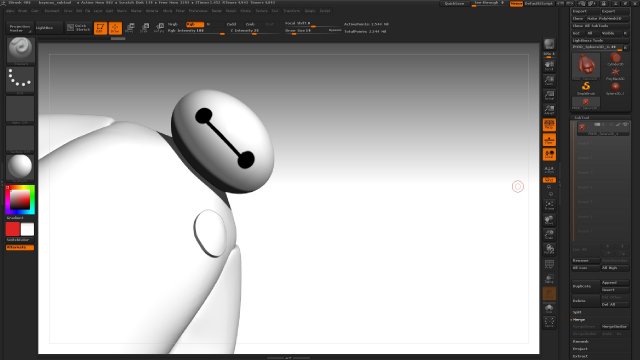Open the Transform menu
The image size is (640, 360).
click(291, 11)
